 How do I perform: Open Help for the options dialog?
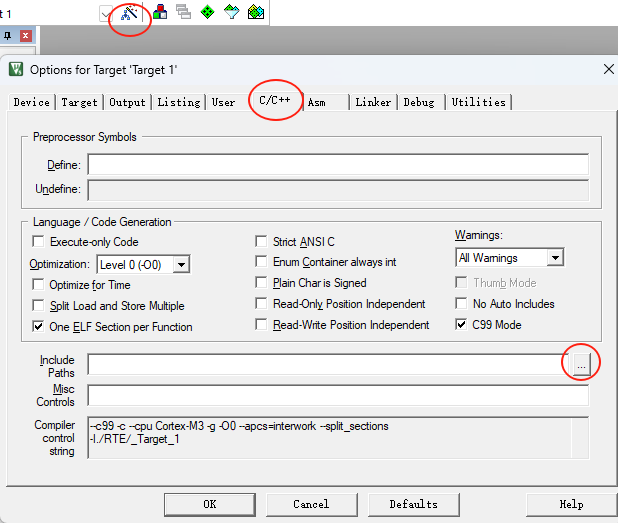(x=571, y=504)
